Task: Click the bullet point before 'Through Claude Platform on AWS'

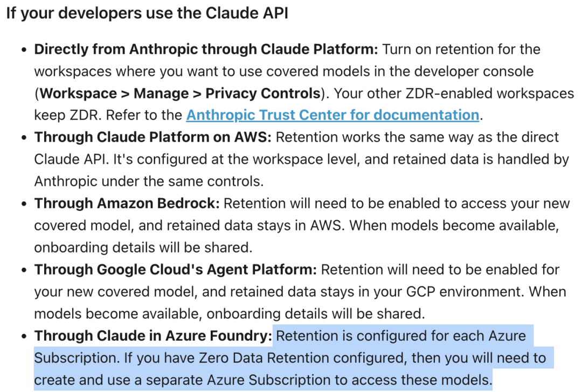Action: click(24, 138)
